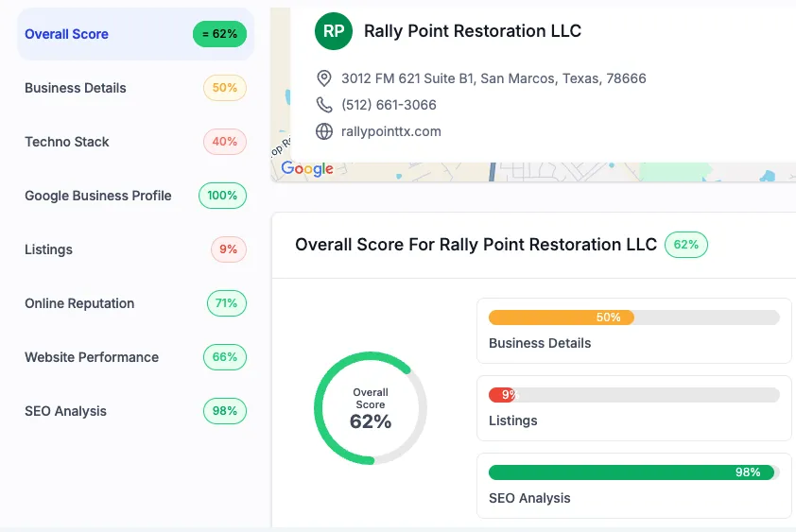Click the San Marcos address text
This screenshot has height=532, width=796.
[x=493, y=78]
